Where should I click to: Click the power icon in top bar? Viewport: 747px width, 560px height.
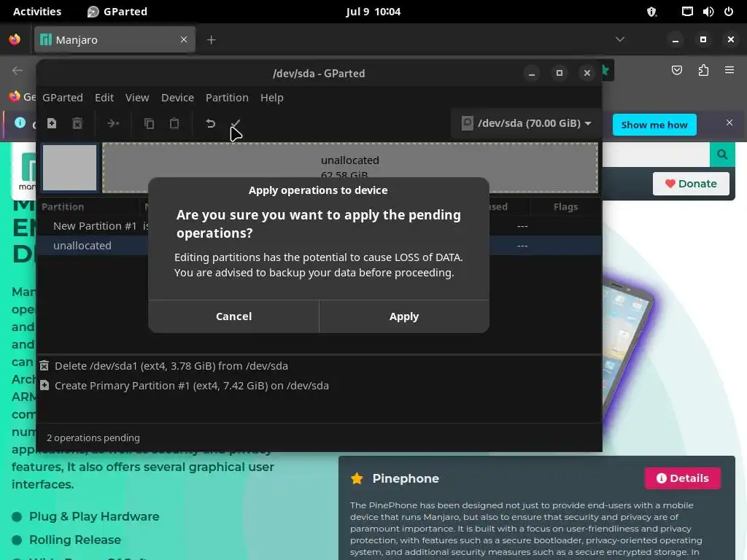tap(729, 12)
